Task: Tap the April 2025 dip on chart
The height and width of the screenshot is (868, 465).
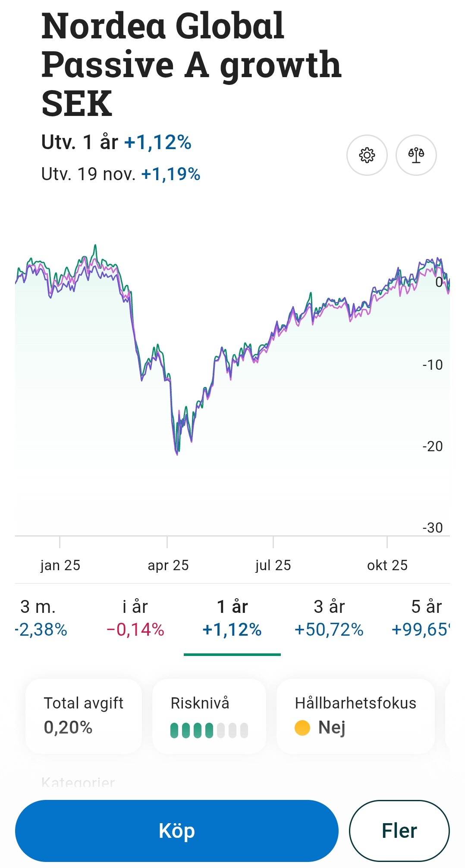Action: [x=177, y=450]
